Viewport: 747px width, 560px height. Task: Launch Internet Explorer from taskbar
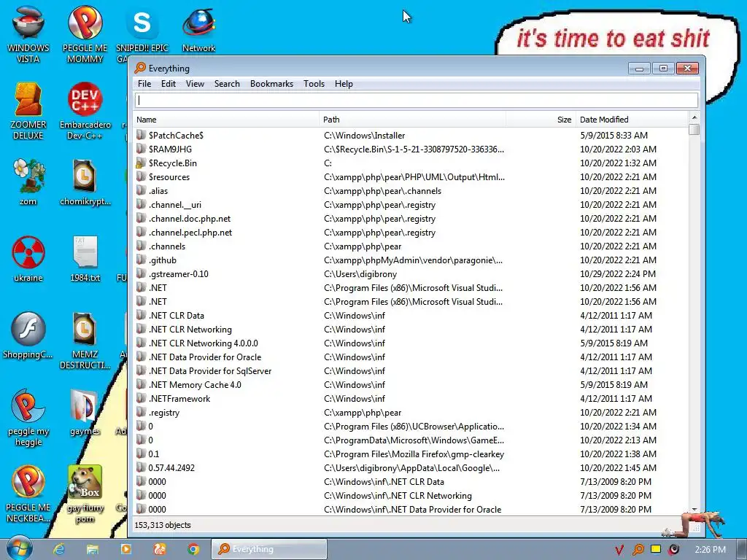point(59,549)
